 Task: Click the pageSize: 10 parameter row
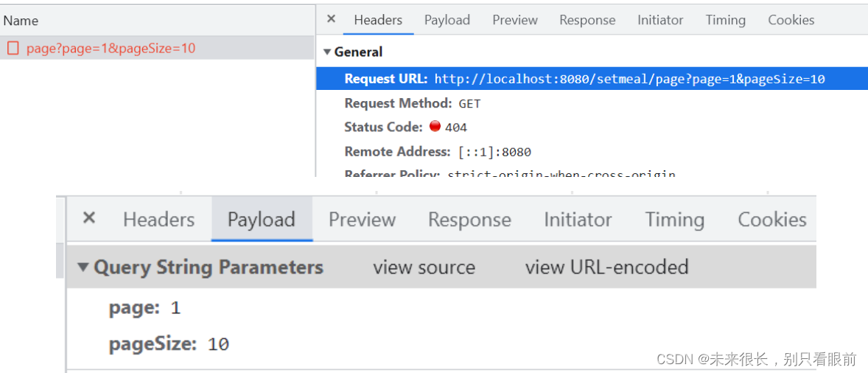pos(169,345)
